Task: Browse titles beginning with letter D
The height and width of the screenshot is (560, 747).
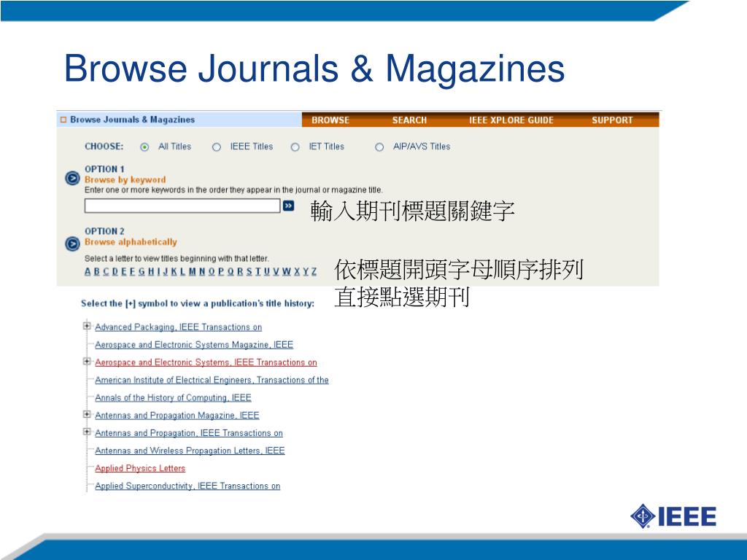Action: point(115,271)
